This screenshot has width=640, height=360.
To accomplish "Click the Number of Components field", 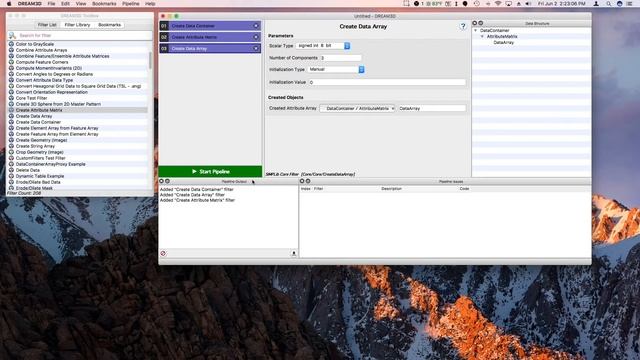I will coord(340,58).
